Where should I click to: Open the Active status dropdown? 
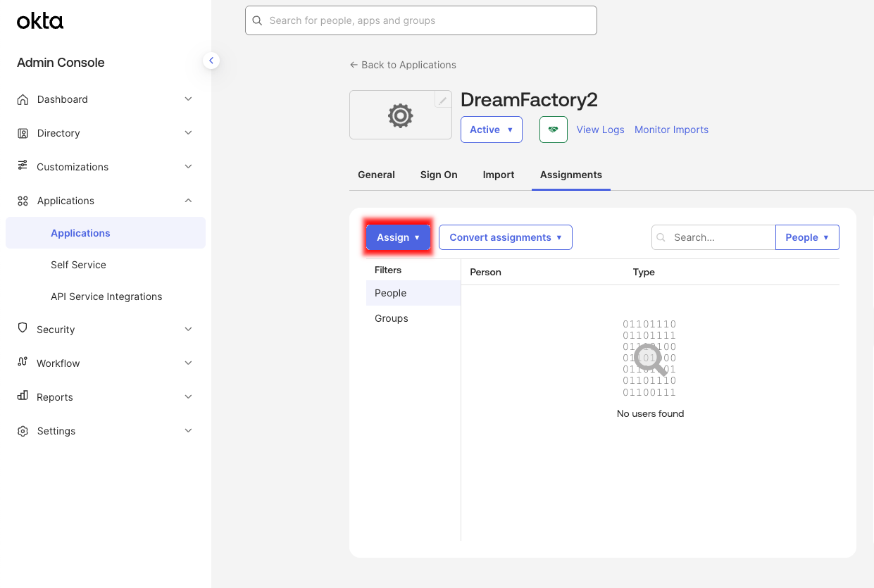pyautogui.click(x=491, y=129)
